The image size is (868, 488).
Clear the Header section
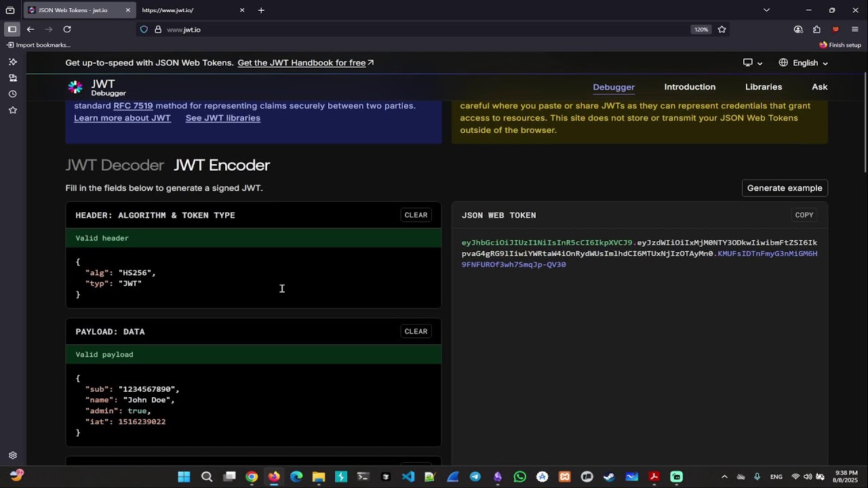(416, 215)
